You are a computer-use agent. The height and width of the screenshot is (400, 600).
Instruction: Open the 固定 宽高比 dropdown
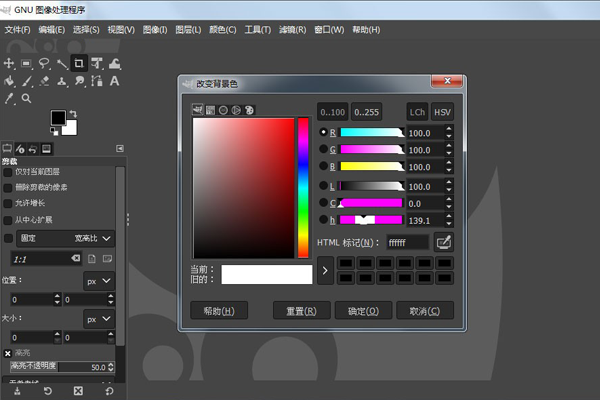tap(65, 238)
